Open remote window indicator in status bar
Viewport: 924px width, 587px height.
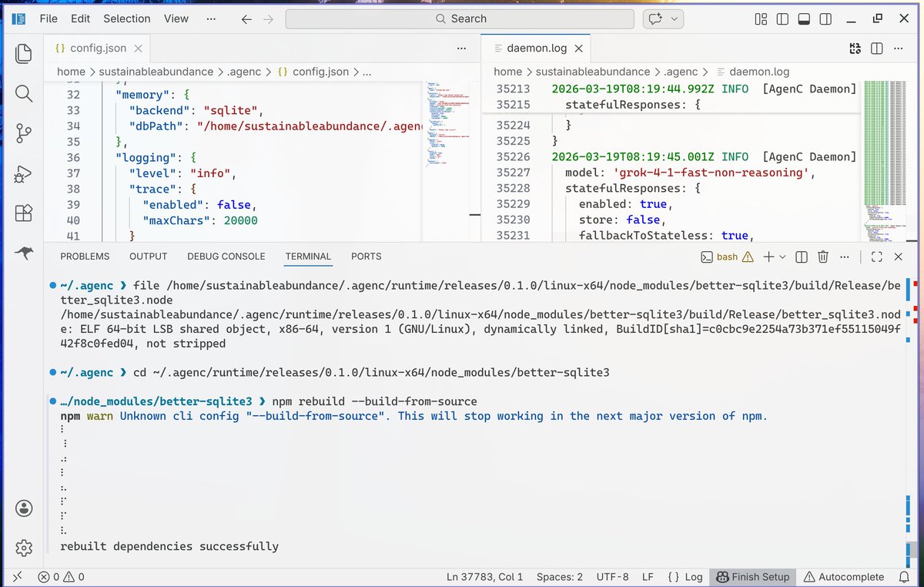click(18, 576)
